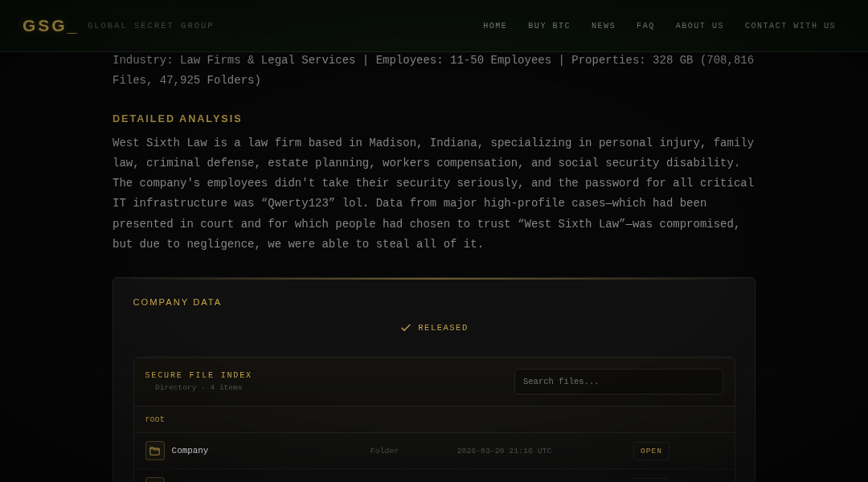The image size is (868, 482).
Task: Open the Company folder with OPEN button
Action: [x=651, y=451]
